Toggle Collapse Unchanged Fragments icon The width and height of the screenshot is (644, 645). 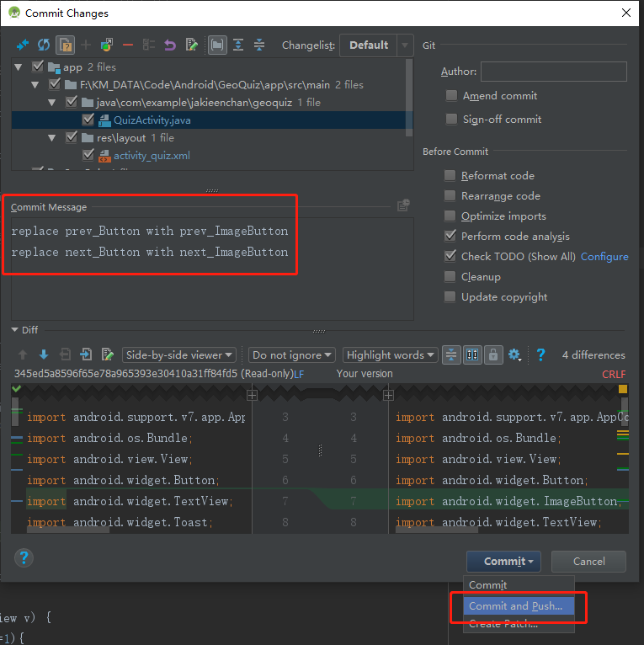pyautogui.click(x=451, y=354)
